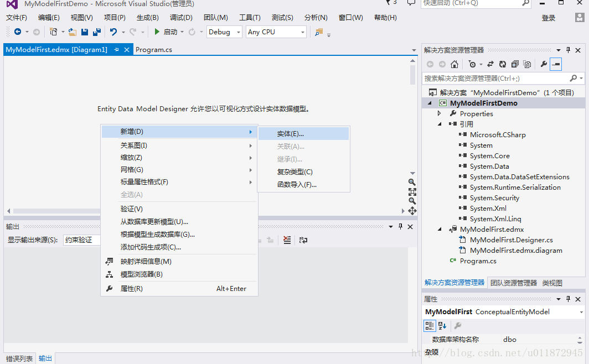Screen dimensions: 589x364
Task: Click the feedback speech bubble icon in title bar
Action: [x=411, y=3]
